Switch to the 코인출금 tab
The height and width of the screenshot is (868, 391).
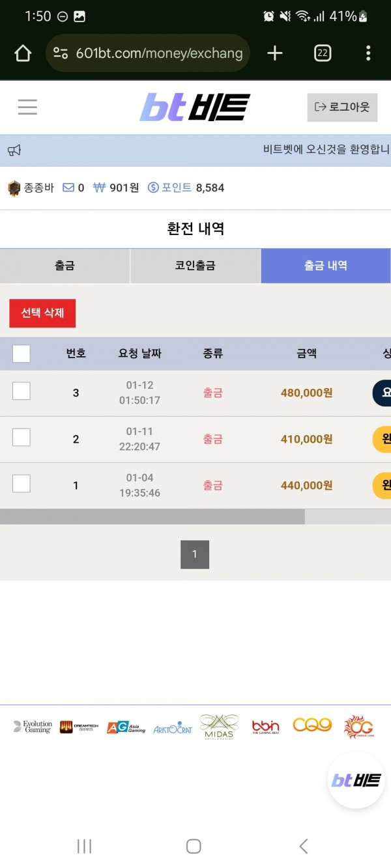[x=195, y=266]
